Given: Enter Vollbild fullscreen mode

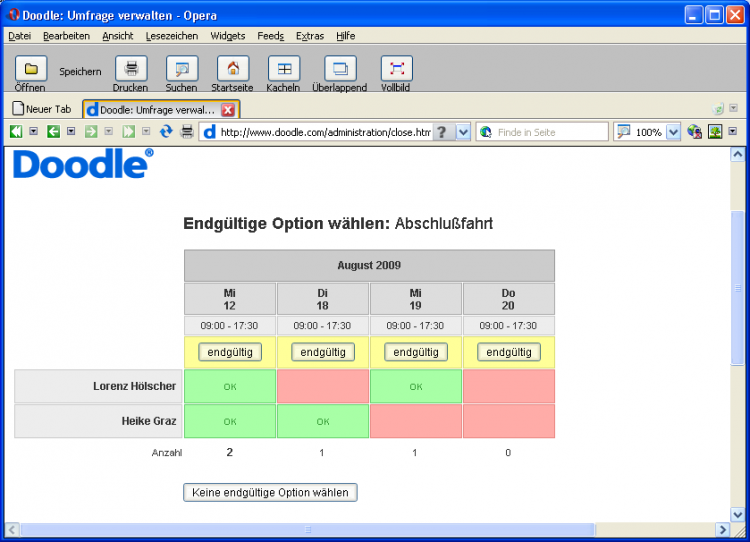Looking at the screenshot, I should (397, 69).
